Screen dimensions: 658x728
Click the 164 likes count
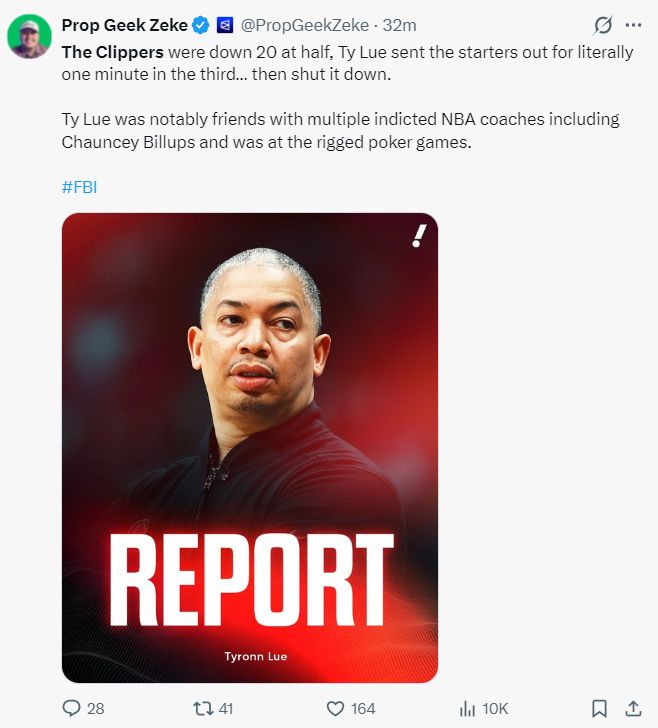[x=363, y=708]
